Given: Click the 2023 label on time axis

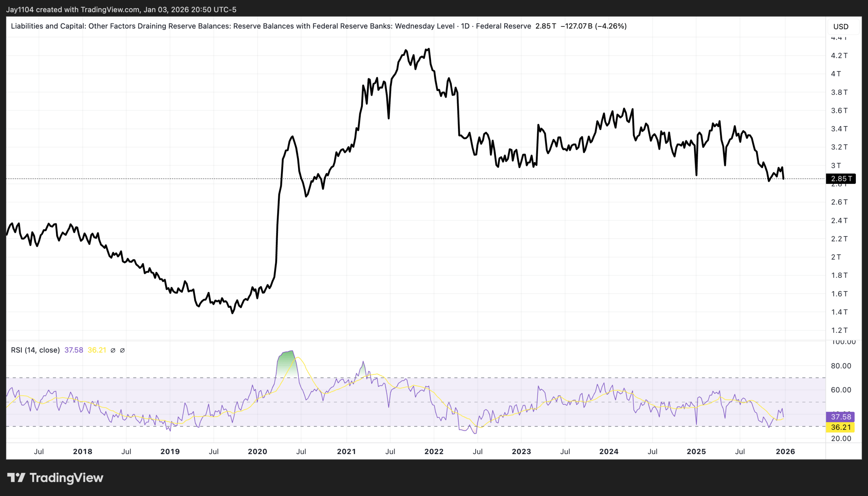Looking at the screenshot, I should tap(521, 451).
